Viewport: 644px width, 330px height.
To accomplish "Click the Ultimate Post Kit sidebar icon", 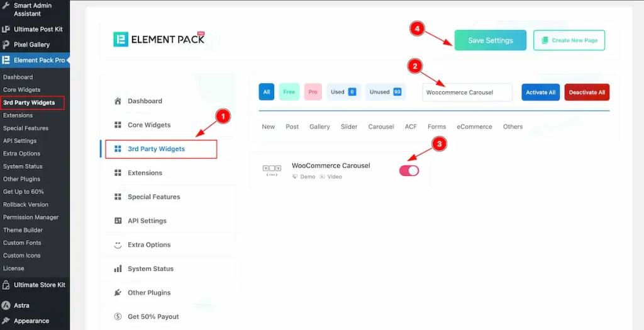I will pos(6,29).
